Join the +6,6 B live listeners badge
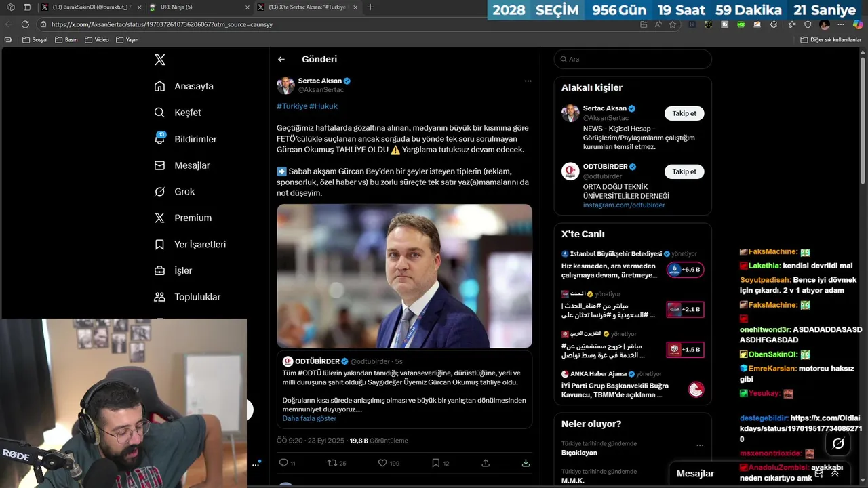 coord(685,270)
